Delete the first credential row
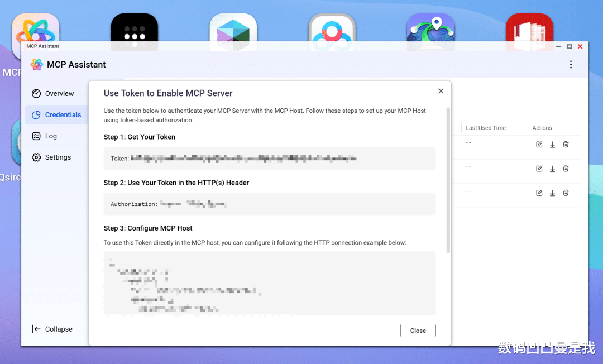The image size is (603, 364). (x=566, y=145)
